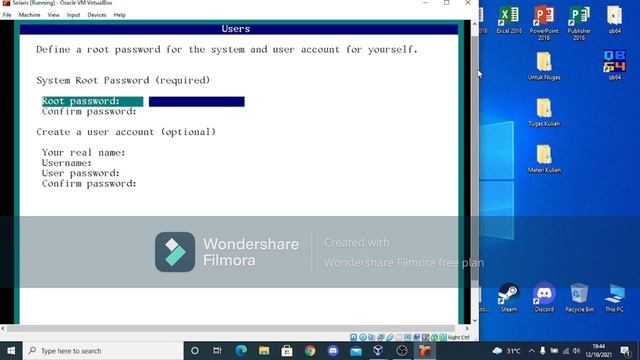Open File Explorer from the taskbar
The image size is (640, 360).
tap(264, 351)
